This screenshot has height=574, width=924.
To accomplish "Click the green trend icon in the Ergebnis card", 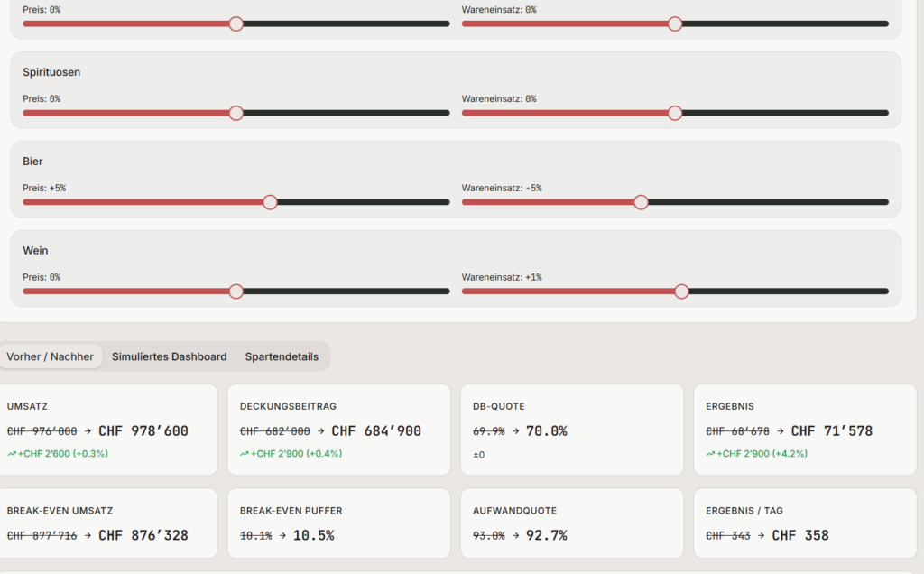I will (x=711, y=453).
